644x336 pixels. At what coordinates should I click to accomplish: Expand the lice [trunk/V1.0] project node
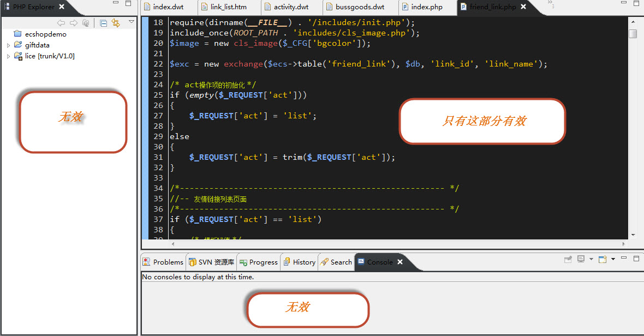click(8, 56)
